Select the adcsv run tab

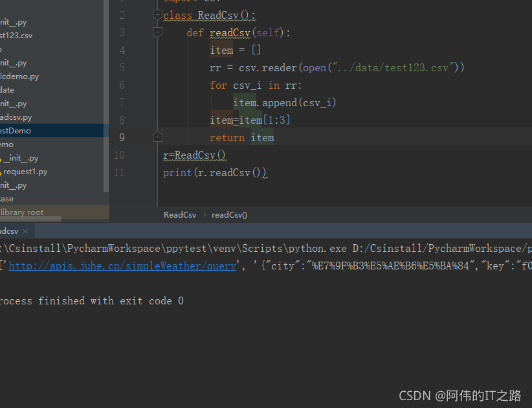10,231
